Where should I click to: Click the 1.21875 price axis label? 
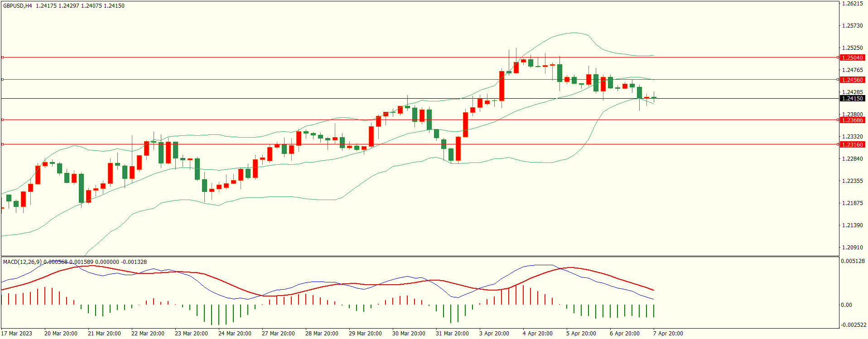coord(852,203)
